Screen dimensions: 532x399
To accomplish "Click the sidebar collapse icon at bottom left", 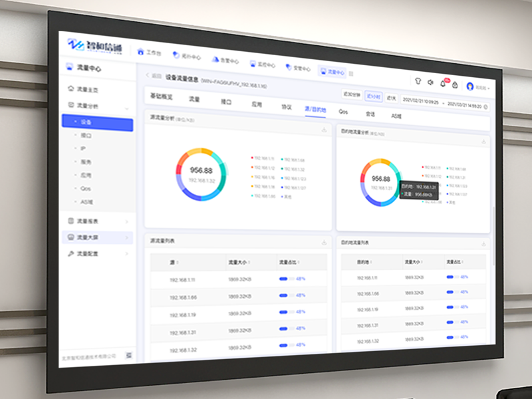I will pos(128,355).
